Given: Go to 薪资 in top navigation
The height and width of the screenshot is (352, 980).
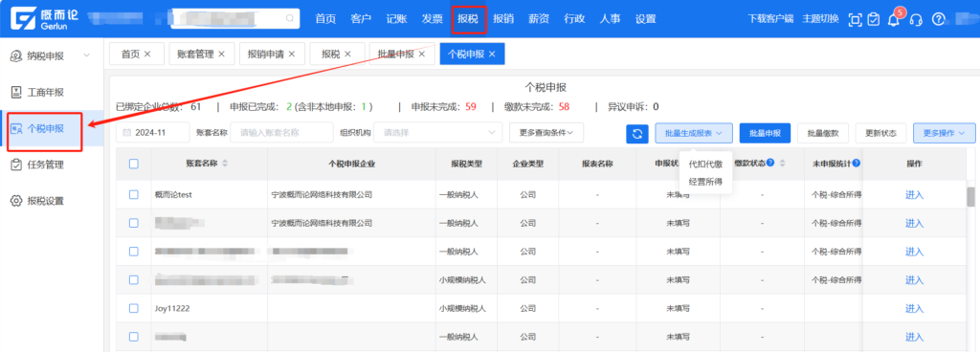Looking at the screenshot, I should point(539,19).
